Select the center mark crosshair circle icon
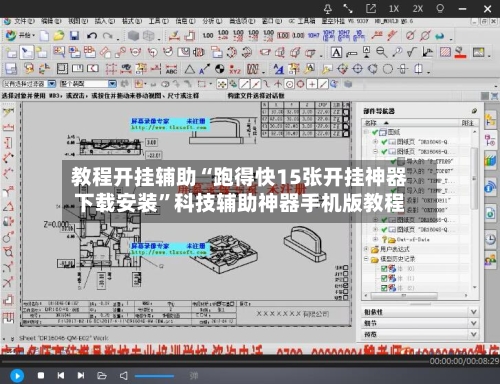This screenshot has height=384, width=500. click(358, 69)
